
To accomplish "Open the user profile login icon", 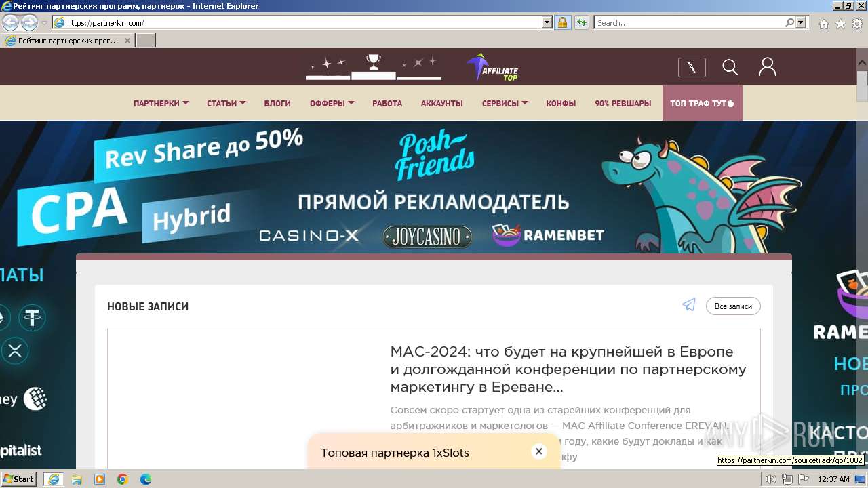I will (x=767, y=66).
